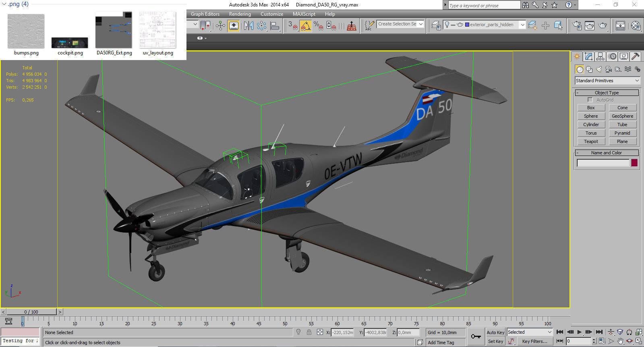Click the InfoCenter search field
This screenshot has width=644, height=347.
click(484, 5)
